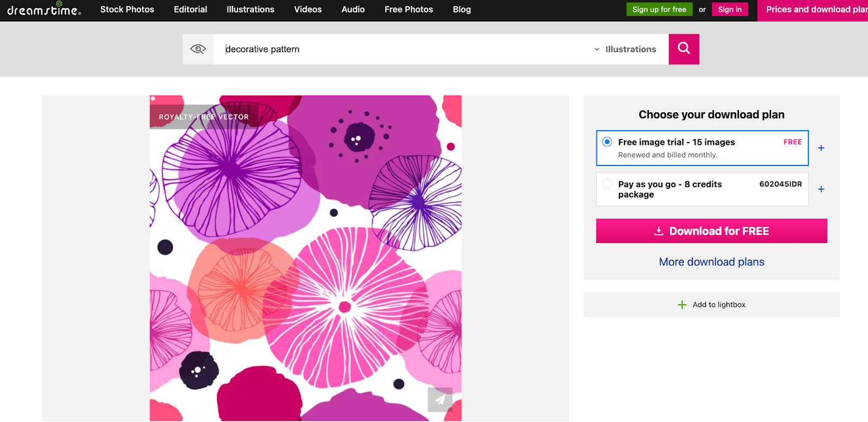This screenshot has width=868, height=422.
Task: Open the Illustrations nav menu
Action: pyautogui.click(x=251, y=9)
